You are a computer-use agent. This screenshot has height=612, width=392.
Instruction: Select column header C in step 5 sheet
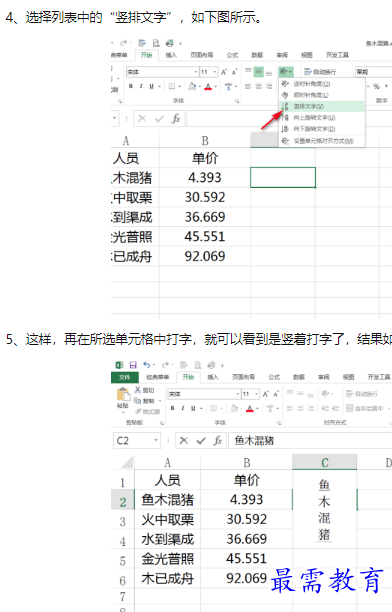click(324, 463)
